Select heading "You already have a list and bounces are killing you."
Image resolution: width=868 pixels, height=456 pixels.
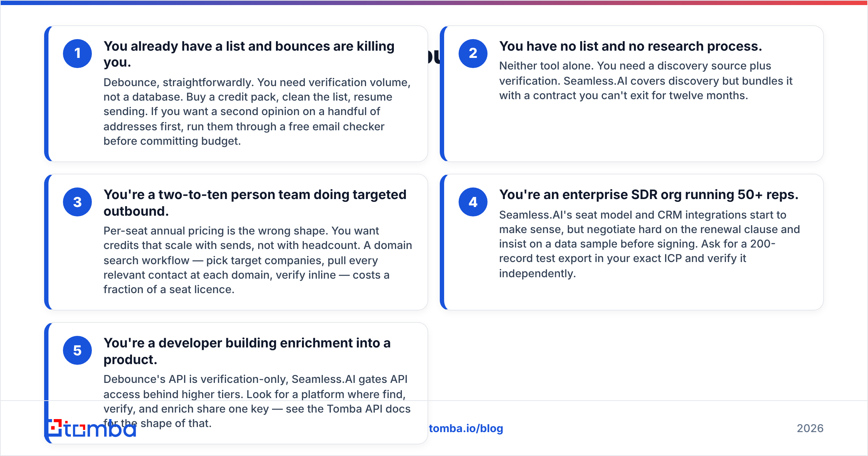[x=249, y=54]
